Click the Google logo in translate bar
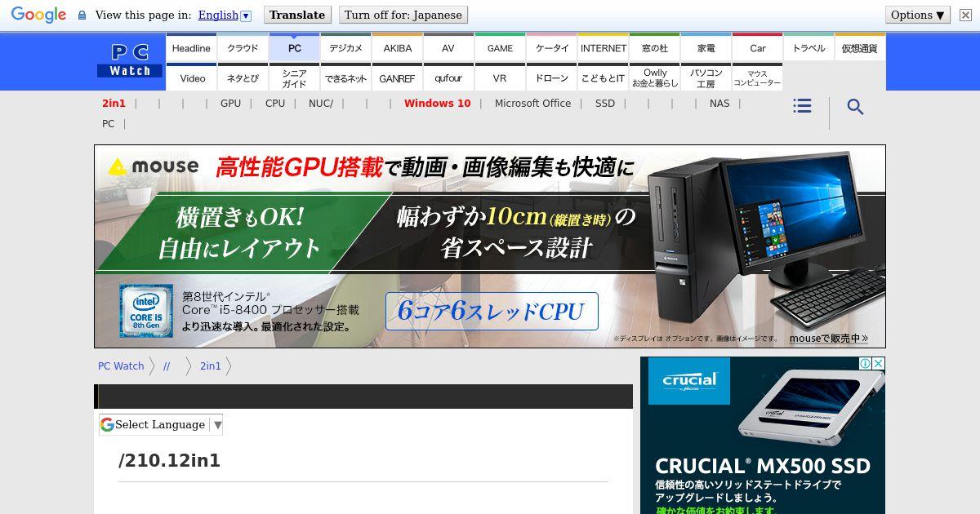Image resolution: width=980 pixels, height=514 pixels. coord(38,15)
